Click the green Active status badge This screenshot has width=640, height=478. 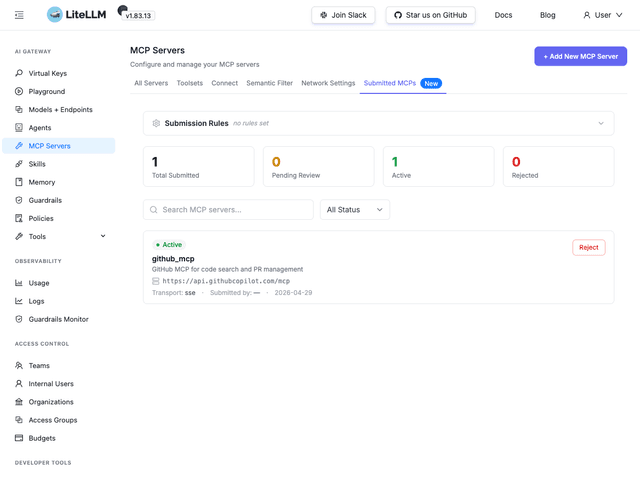click(x=169, y=245)
